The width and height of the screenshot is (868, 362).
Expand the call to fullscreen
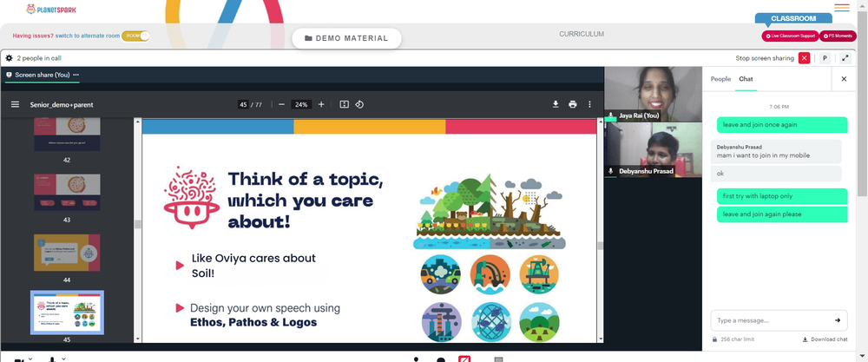pos(845,58)
